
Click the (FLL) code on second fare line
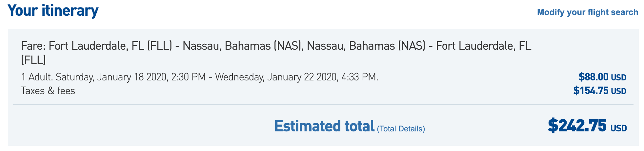pos(33,60)
